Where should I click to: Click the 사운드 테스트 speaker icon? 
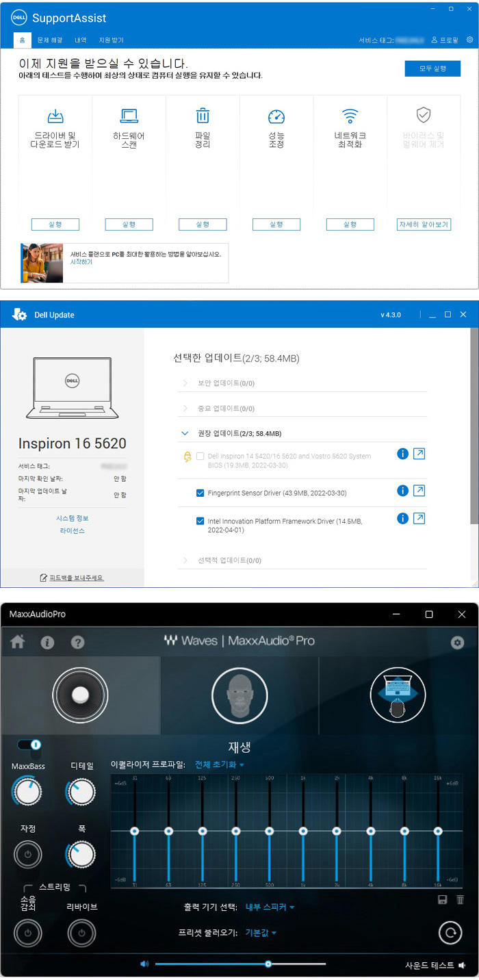pos(463,966)
